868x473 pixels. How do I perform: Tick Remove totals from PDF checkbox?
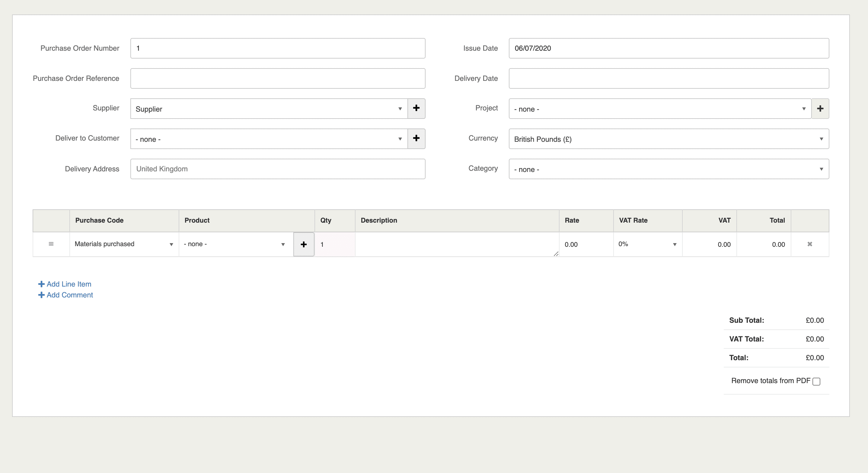click(x=816, y=381)
